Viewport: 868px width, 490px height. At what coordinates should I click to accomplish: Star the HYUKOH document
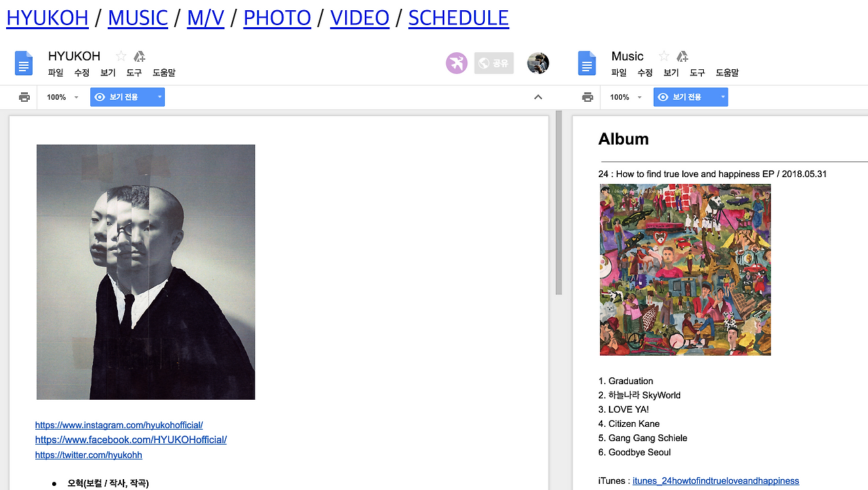click(121, 56)
